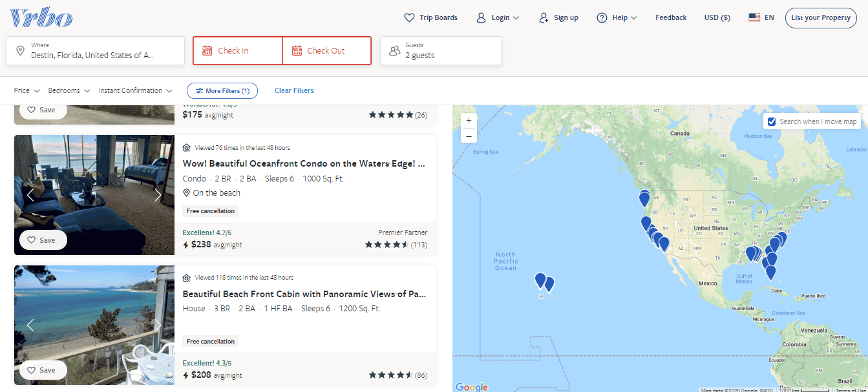Click the 113 reviews star rating

tap(396, 245)
